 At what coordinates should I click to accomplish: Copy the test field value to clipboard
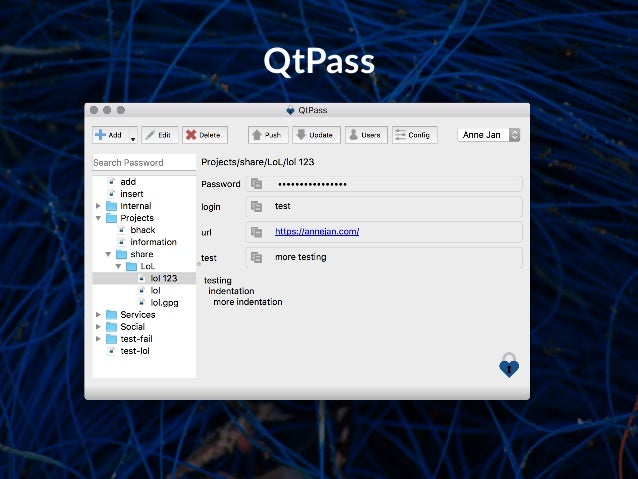point(256,257)
